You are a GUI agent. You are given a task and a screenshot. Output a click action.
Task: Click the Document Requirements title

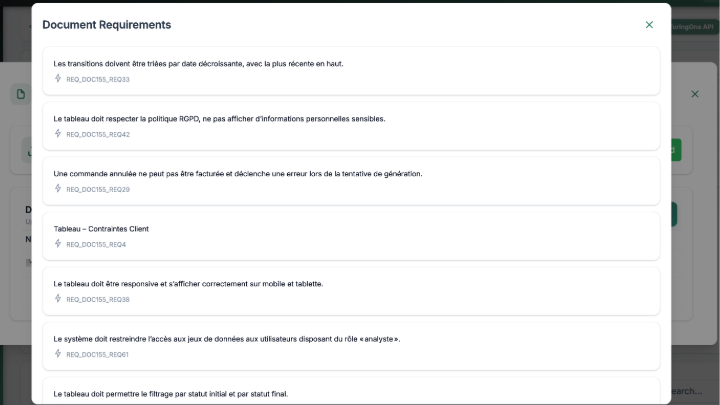click(106, 25)
